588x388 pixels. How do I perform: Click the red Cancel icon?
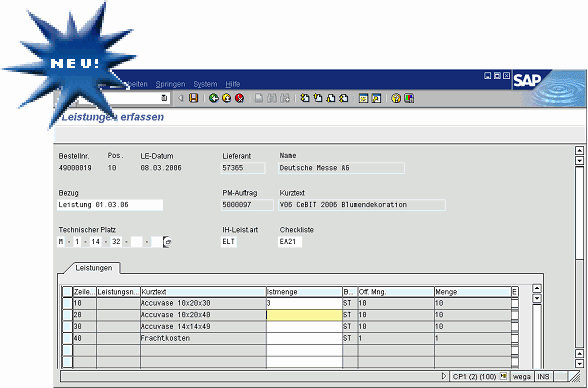click(239, 98)
